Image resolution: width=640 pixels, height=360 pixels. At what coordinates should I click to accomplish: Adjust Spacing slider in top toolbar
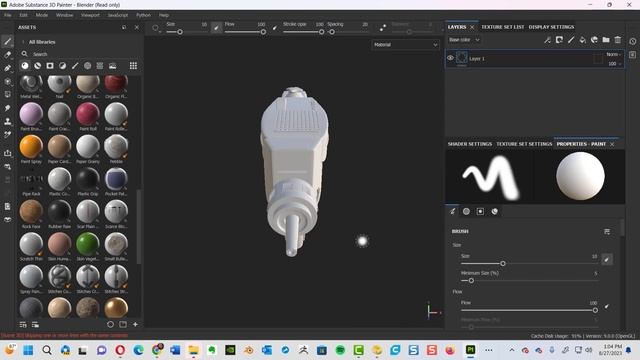click(349, 32)
